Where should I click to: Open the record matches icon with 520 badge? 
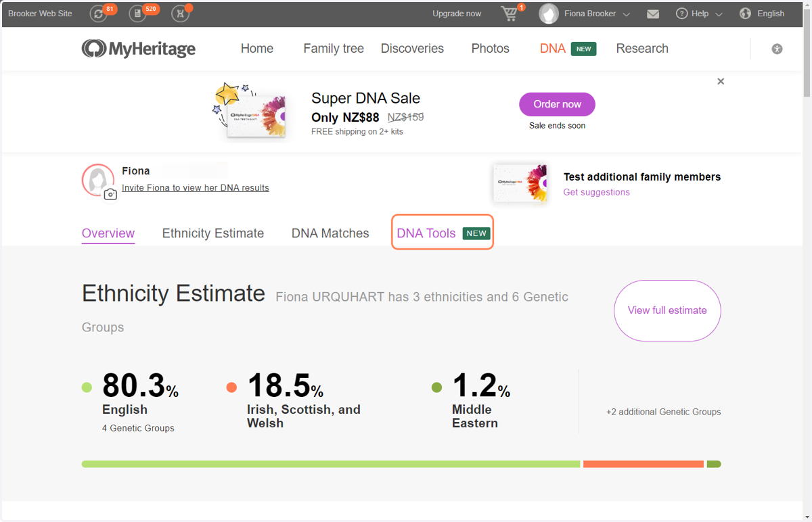(x=138, y=14)
